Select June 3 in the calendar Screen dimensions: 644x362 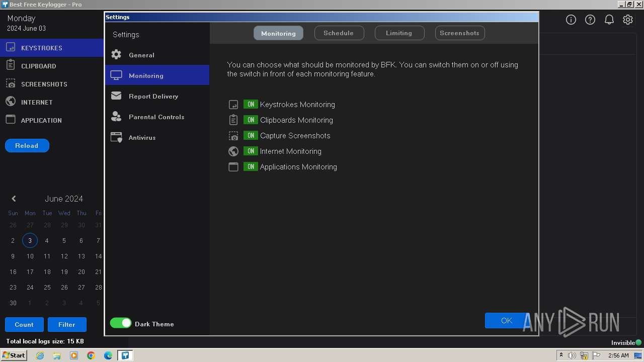30,240
